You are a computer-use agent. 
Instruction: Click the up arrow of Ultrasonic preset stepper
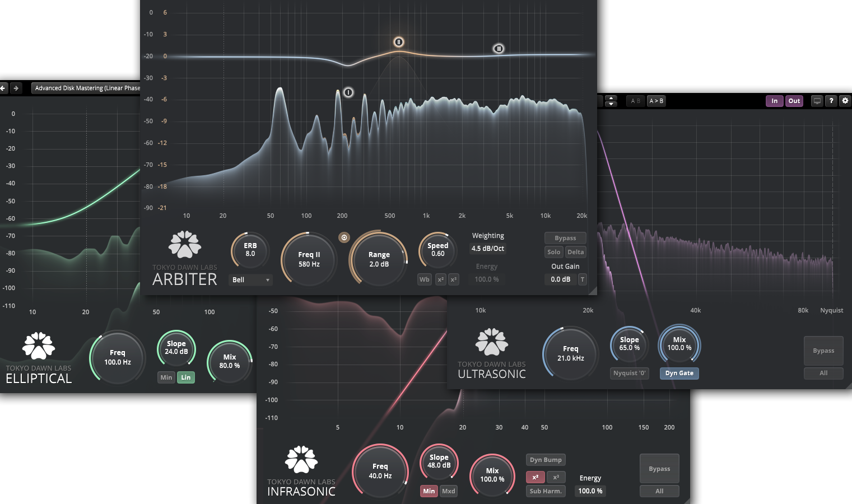611,98
